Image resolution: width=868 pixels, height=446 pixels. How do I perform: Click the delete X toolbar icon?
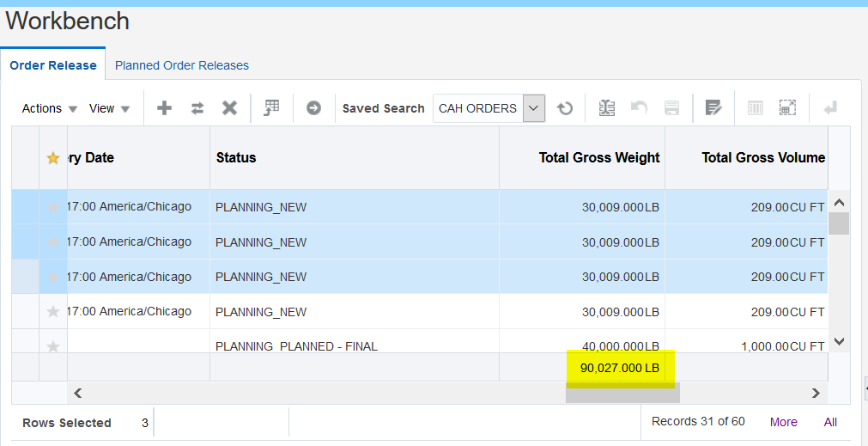(x=229, y=108)
